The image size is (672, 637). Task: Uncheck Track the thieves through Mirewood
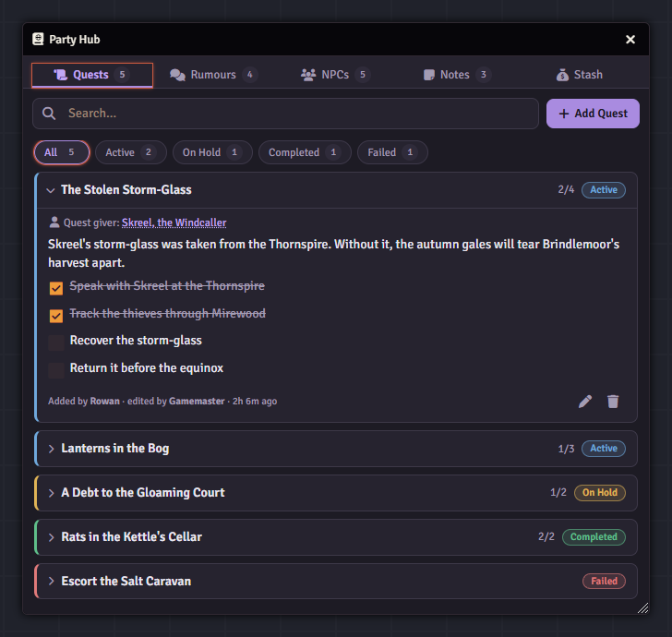tap(56, 316)
